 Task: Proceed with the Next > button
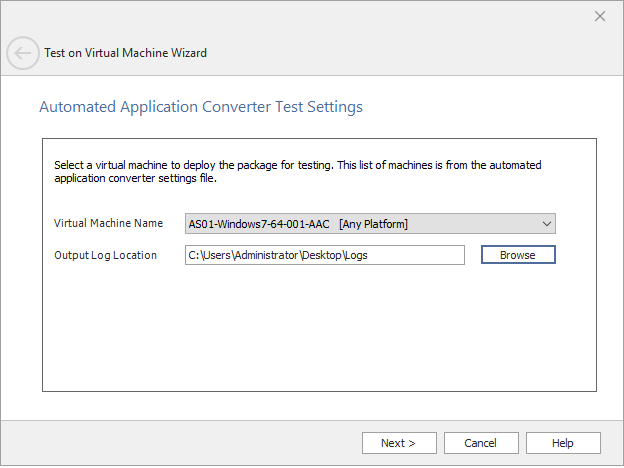397,443
